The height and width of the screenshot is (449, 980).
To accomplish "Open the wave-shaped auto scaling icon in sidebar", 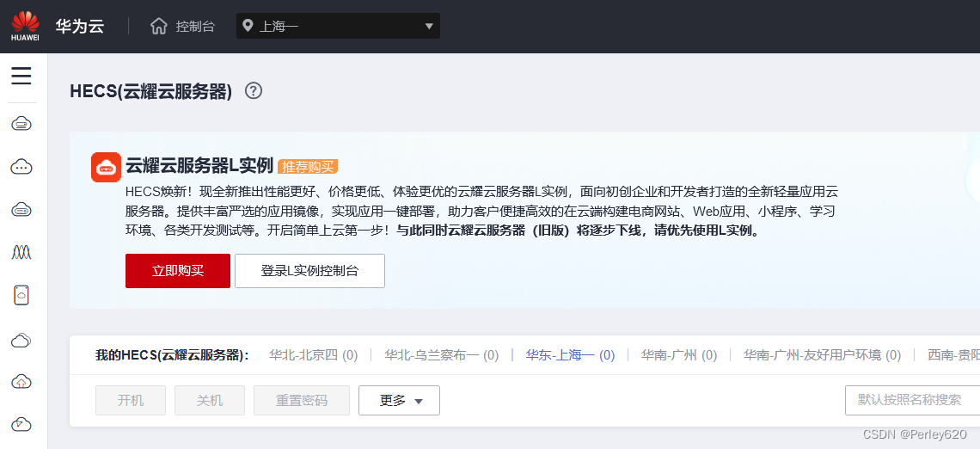I will (x=21, y=252).
